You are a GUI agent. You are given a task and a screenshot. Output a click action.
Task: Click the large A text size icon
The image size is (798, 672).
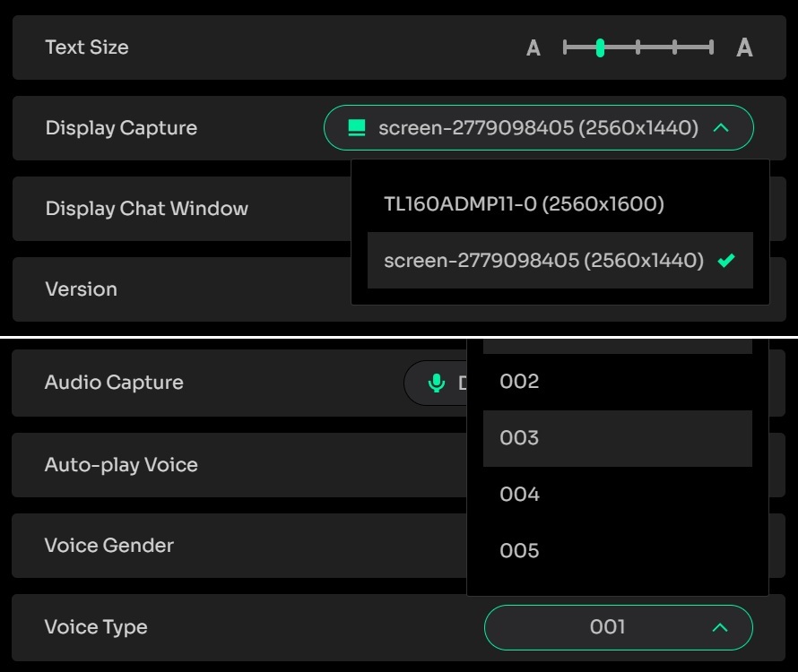744,47
